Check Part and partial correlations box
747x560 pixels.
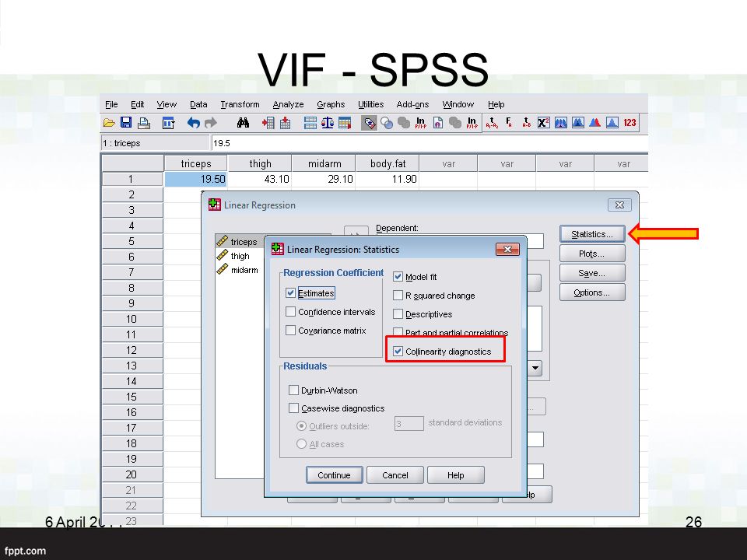(398, 332)
